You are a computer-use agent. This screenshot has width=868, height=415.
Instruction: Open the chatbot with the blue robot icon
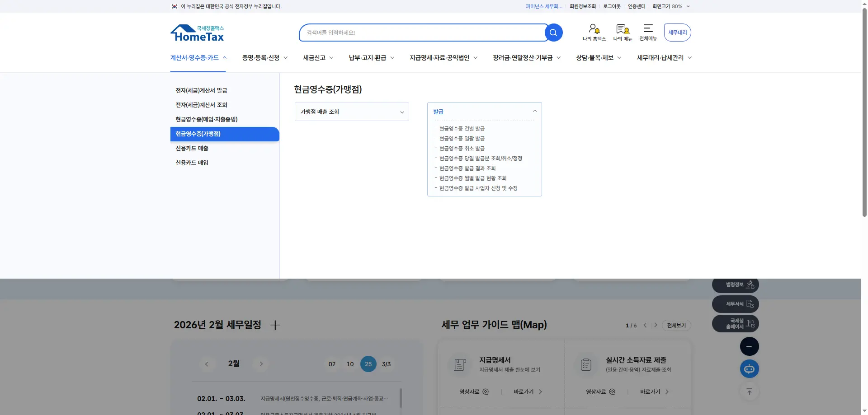pos(749,368)
